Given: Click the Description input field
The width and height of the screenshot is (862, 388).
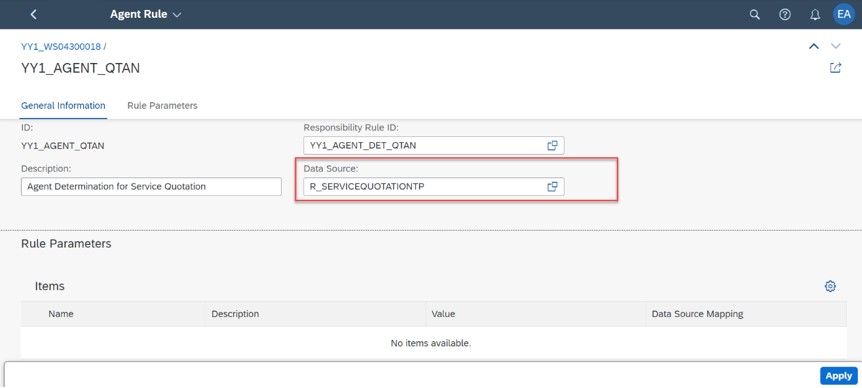Looking at the screenshot, I should [x=151, y=186].
